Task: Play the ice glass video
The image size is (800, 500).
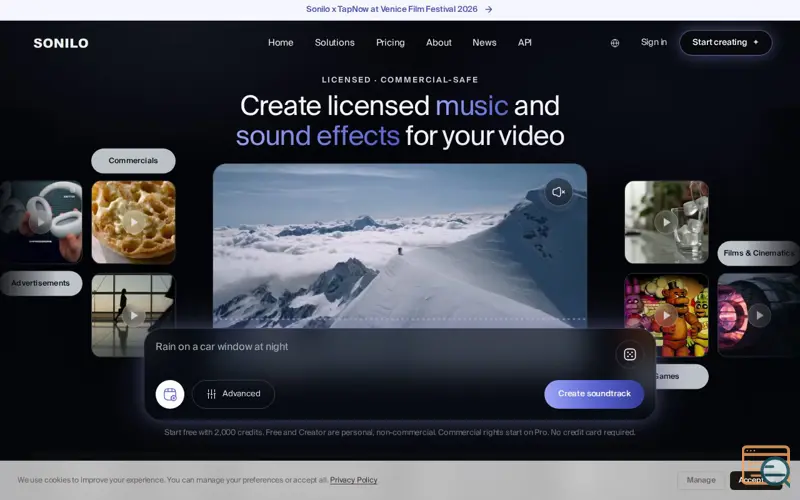Action: coord(666,222)
